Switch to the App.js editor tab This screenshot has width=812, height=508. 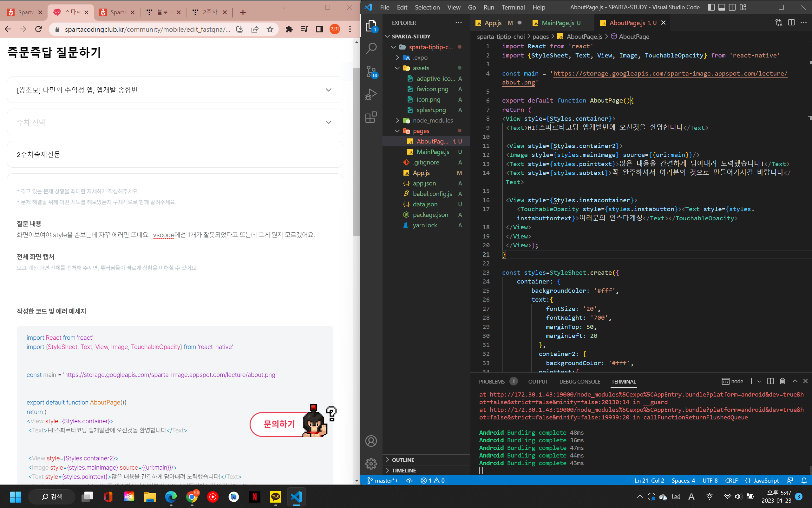(x=498, y=23)
